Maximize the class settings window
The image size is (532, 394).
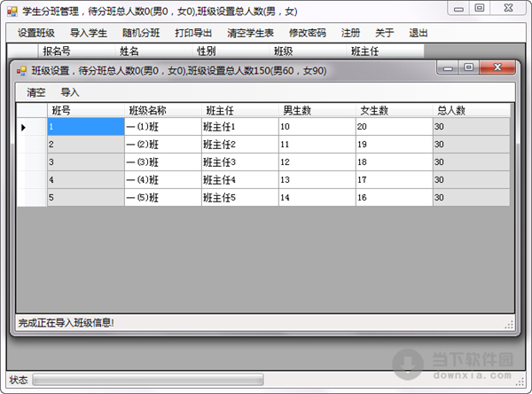click(469, 67)
